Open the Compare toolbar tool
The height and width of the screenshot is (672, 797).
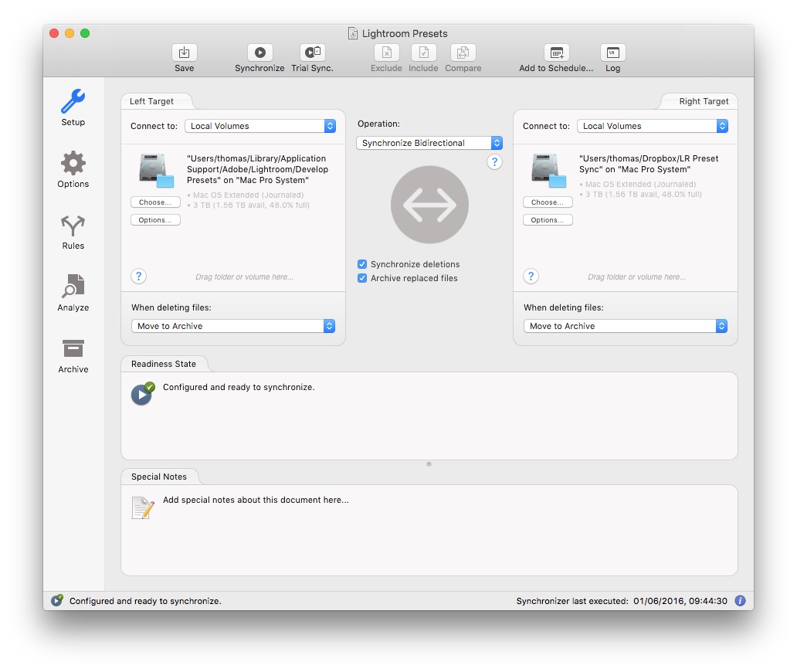[463, 53]
